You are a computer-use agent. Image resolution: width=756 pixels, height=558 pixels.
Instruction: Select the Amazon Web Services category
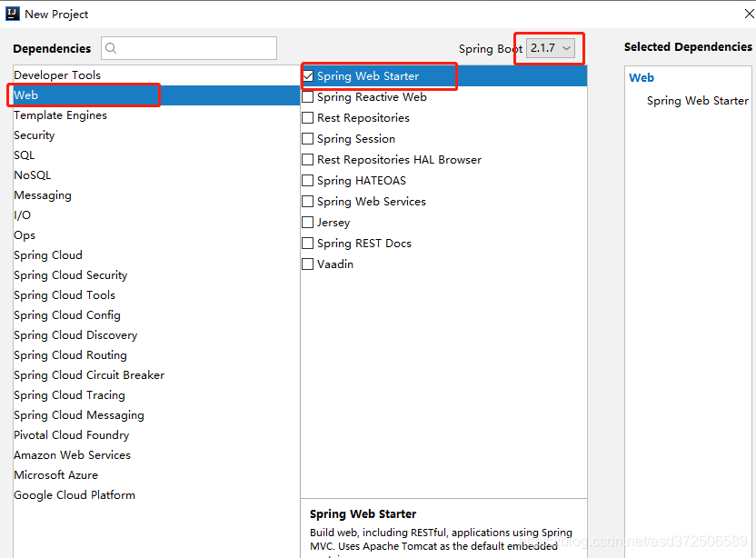point(156,455)
